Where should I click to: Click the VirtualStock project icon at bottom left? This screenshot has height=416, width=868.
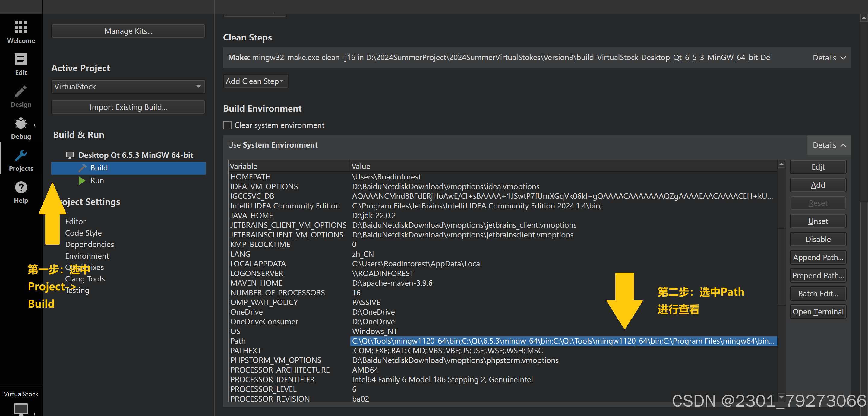pos(21,409)
